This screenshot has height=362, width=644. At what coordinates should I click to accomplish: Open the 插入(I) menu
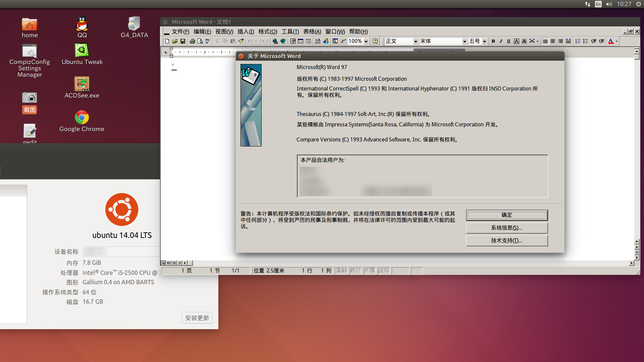[246, 32]
